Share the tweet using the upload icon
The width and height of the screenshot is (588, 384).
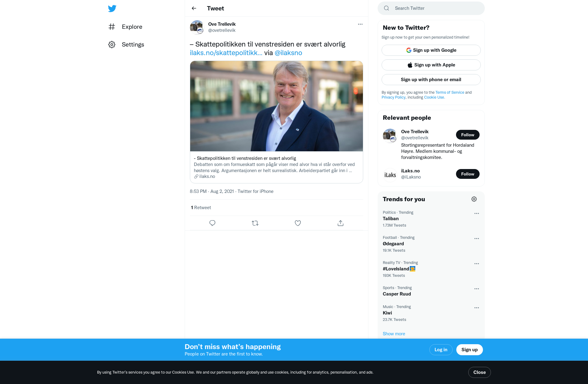click(341, 223)
